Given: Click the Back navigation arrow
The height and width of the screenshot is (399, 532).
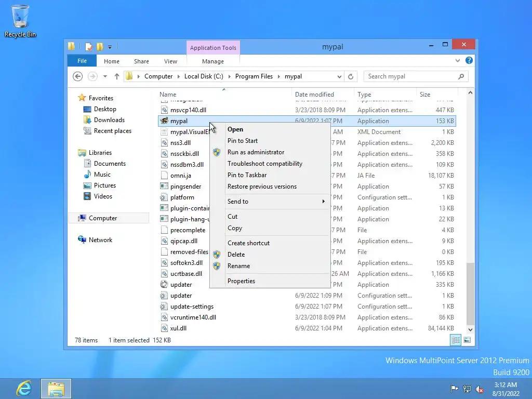Looking at the screenshot, I should (78, 76).
